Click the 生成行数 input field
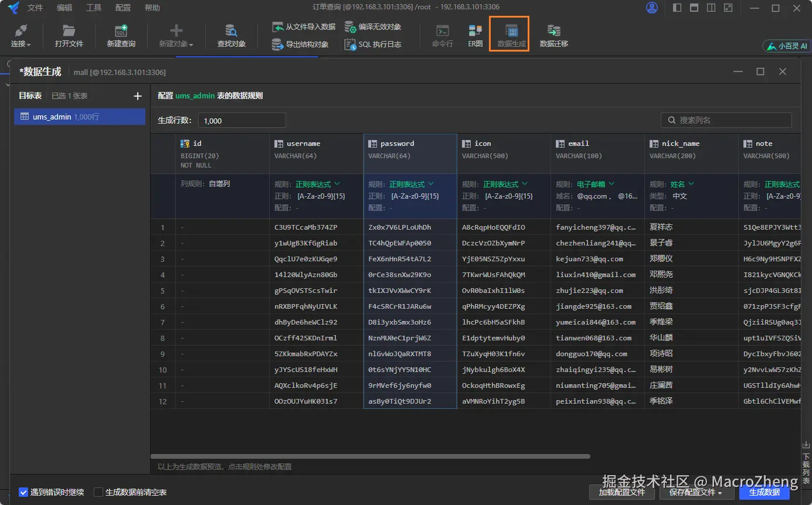Image resolution: width=812 pixels, height=505 pixels. click(242, 121)
